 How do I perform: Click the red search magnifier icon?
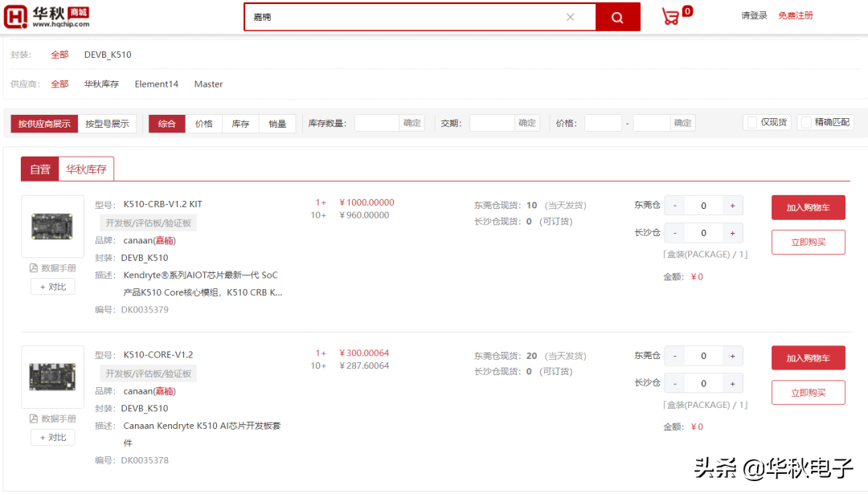tap(618, 16)
